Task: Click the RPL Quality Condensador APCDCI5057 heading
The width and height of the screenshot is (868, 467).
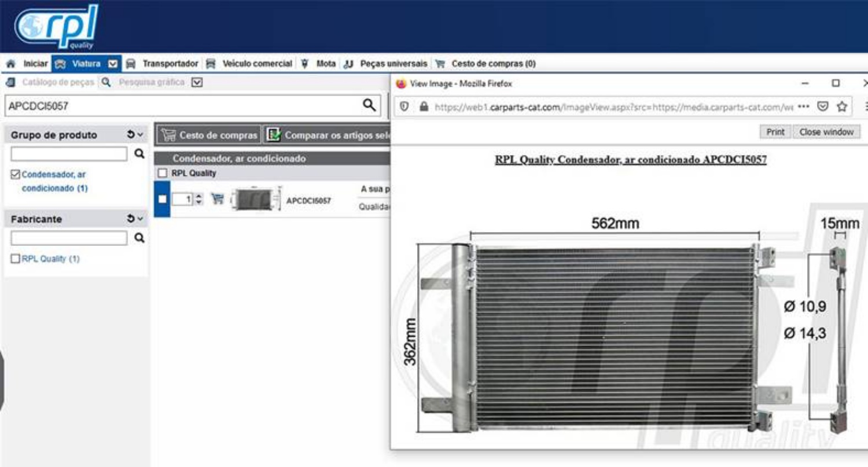Action: coord(631,160)
